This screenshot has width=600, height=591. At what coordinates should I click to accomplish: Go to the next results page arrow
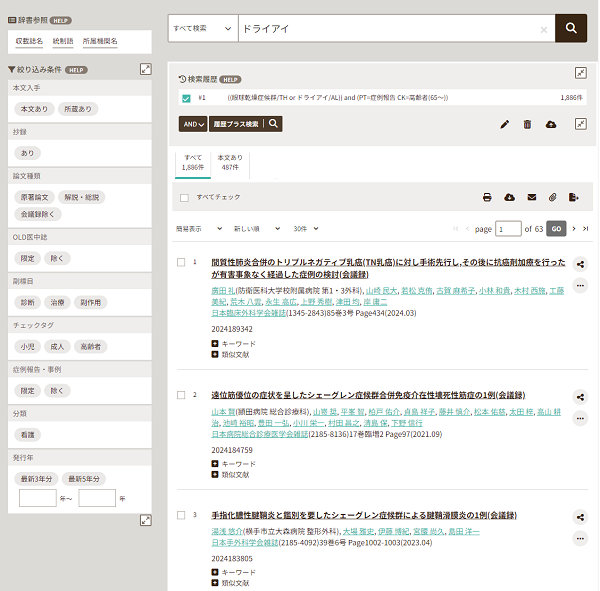pyautogui.click(x=574, y=229)
